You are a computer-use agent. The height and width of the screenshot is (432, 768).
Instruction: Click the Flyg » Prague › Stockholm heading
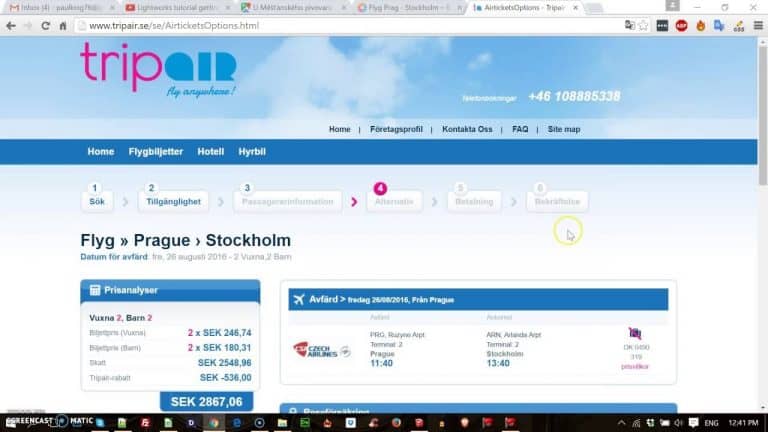[186, 240]
